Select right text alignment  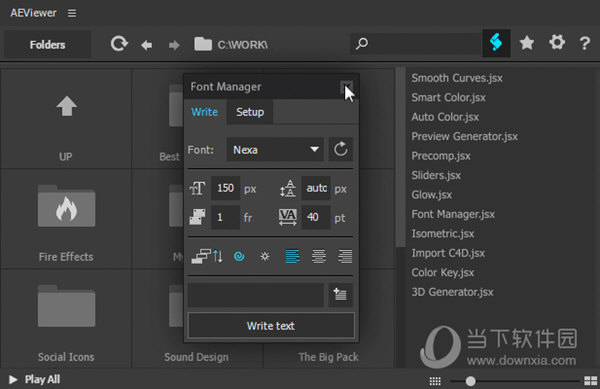[345, 256]
